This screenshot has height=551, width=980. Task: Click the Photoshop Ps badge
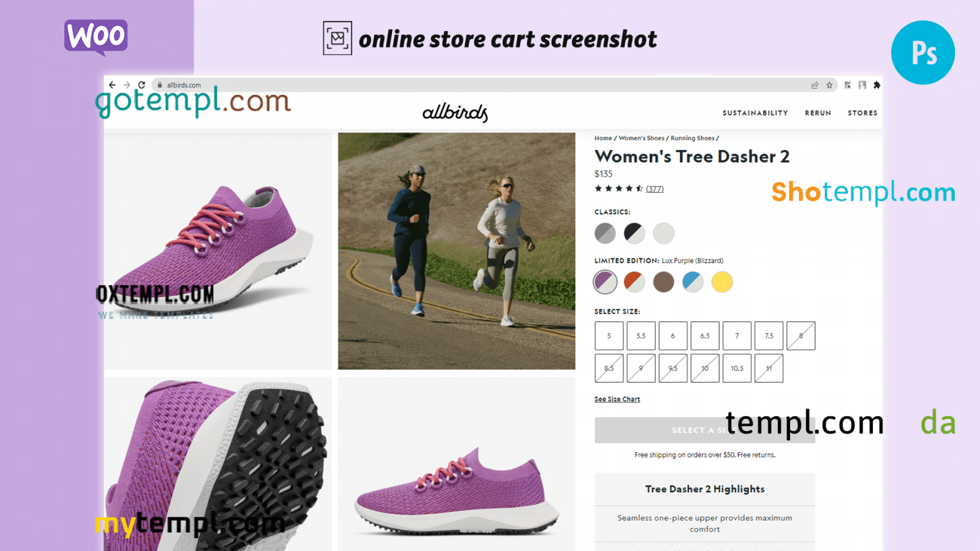923,53
